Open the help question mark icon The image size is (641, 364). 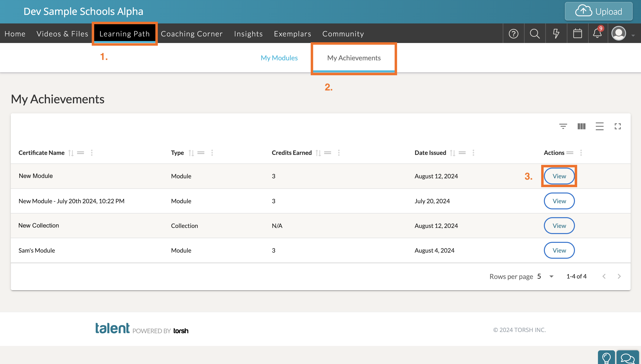tap(513, 33)
